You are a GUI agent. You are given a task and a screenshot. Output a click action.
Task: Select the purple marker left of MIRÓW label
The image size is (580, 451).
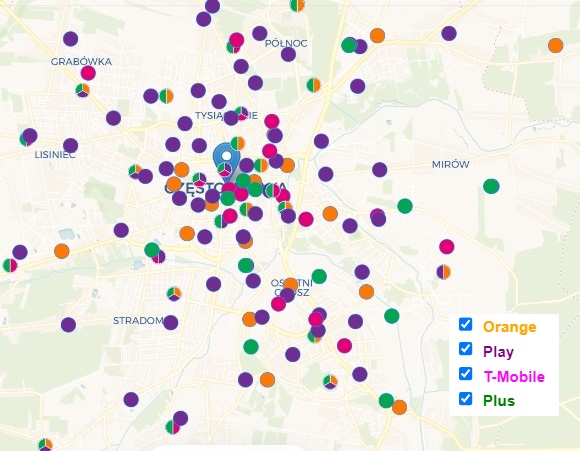380,170
